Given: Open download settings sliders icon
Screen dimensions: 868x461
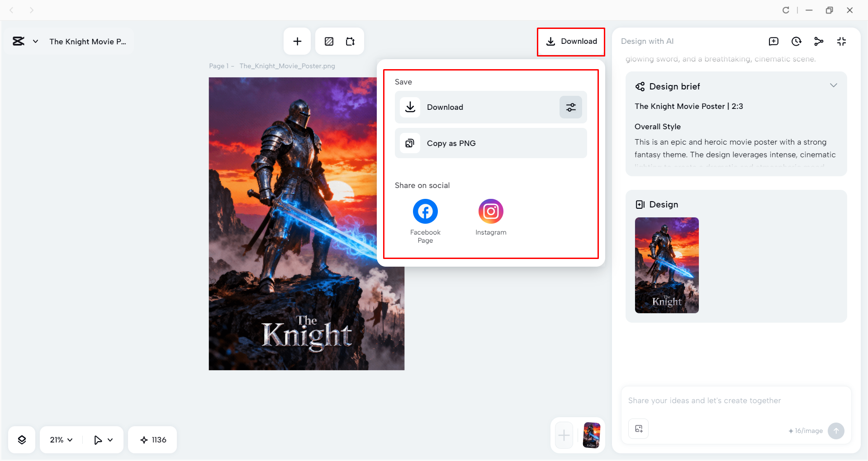Looking at the screenshot, I should pyautogui.click(x=571, y=107).
